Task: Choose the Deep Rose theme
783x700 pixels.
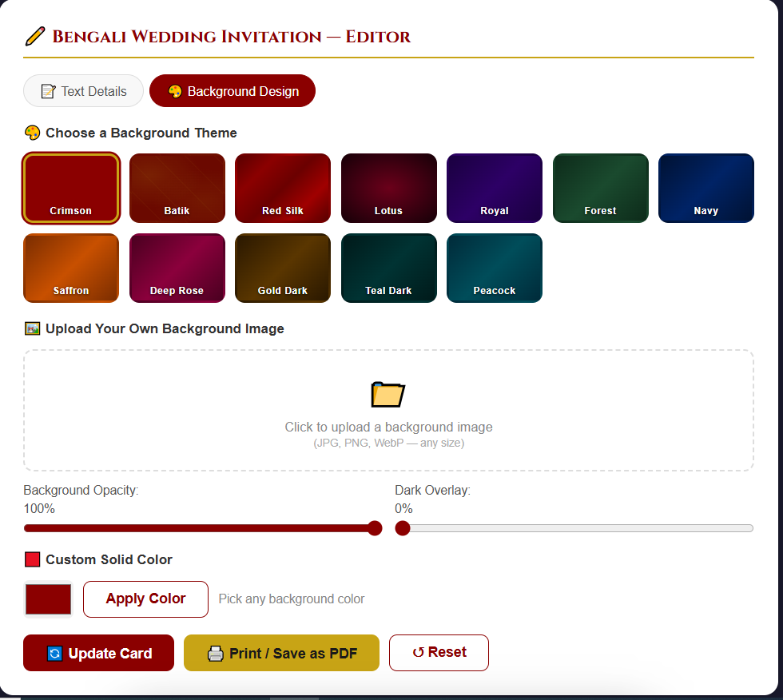Action: tap(177, 268)
